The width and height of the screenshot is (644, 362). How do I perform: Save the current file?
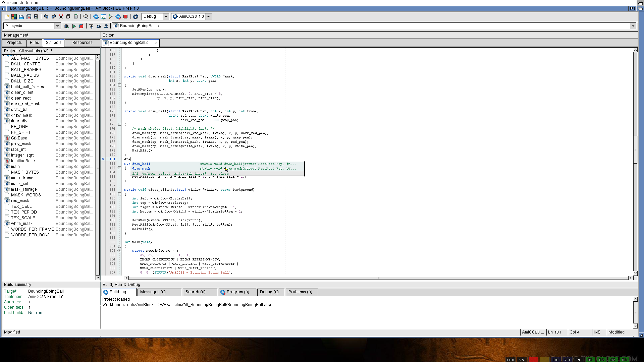[x=29, y=16]
